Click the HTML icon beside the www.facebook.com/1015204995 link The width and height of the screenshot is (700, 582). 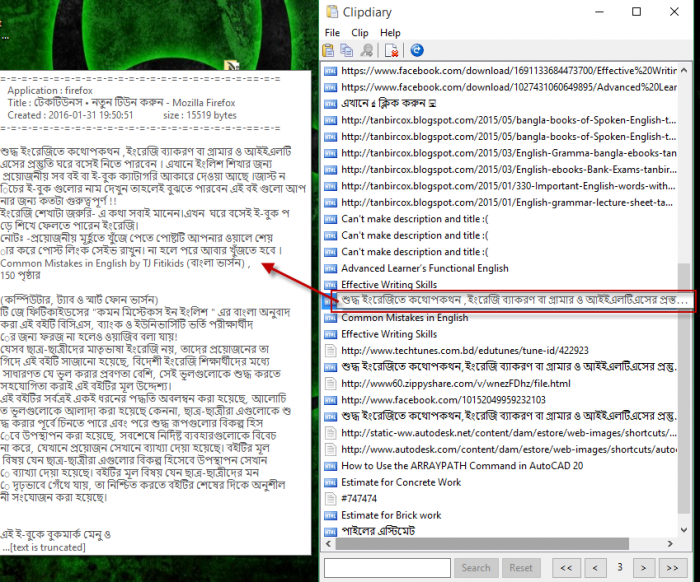(x=330, y=400)
